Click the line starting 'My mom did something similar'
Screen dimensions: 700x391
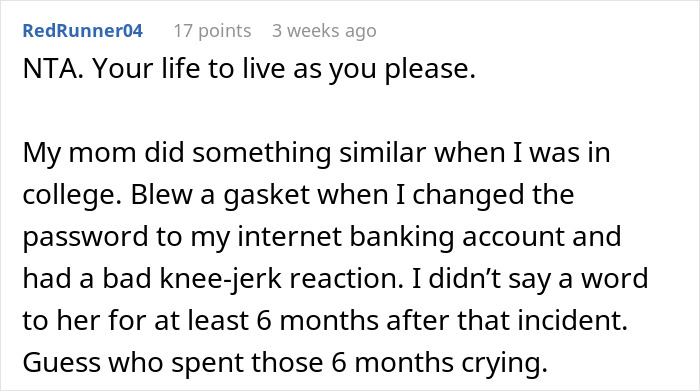coord(317,153)
